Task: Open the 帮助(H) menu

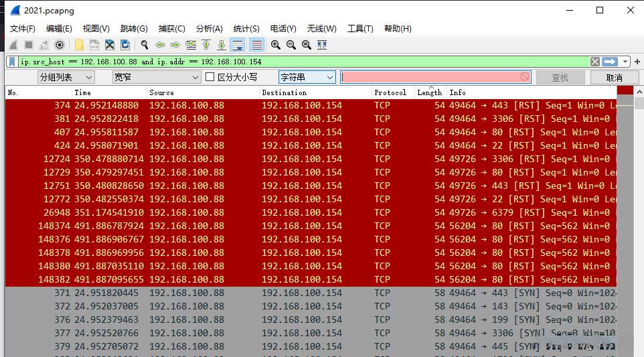Action: (x=398, y=28)
